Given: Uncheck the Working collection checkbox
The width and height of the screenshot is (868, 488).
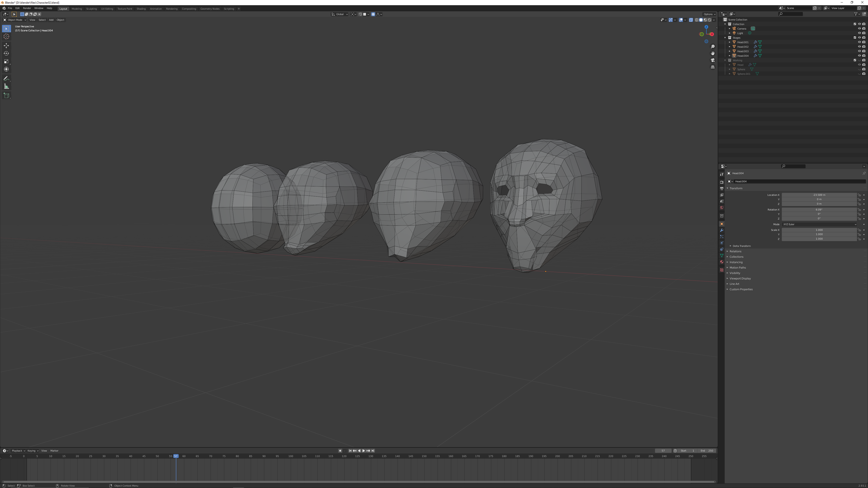Looking at the screenshot, I should click(x=855, y=60).
